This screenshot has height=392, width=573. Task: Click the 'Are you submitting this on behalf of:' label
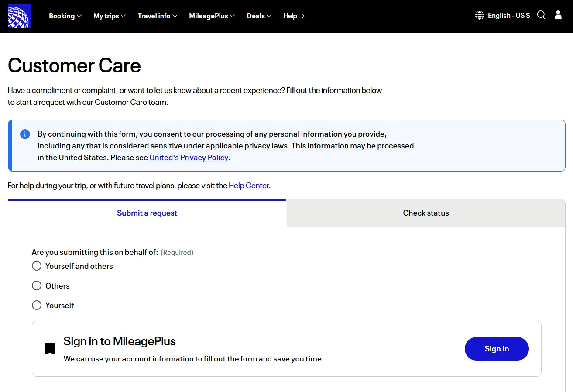(x=95, y=252)
